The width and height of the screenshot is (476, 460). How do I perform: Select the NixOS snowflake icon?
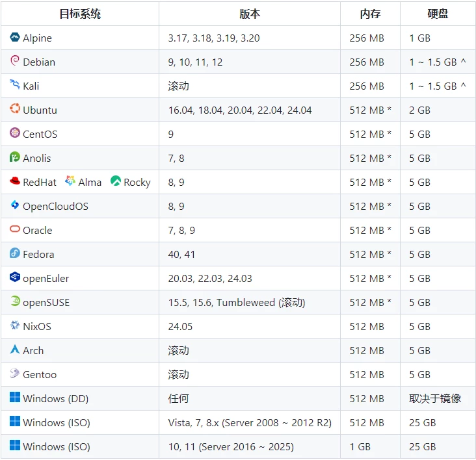click(15, 326)
